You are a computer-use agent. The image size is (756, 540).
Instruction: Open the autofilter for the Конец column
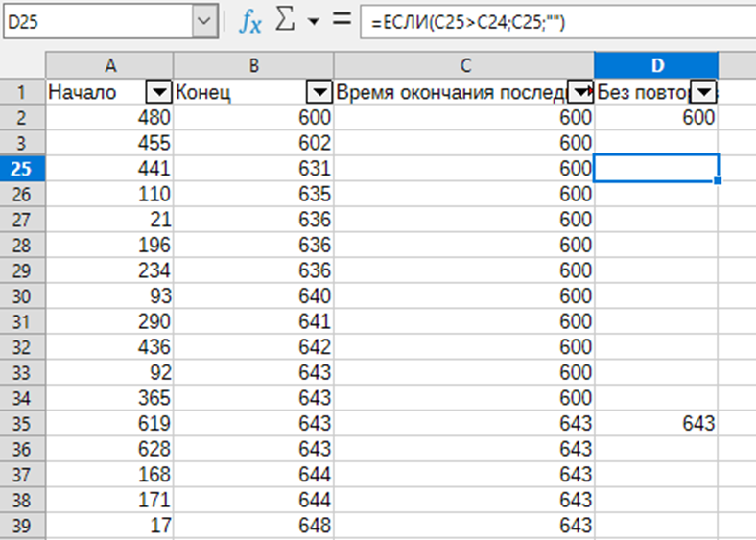click(319, 92)
